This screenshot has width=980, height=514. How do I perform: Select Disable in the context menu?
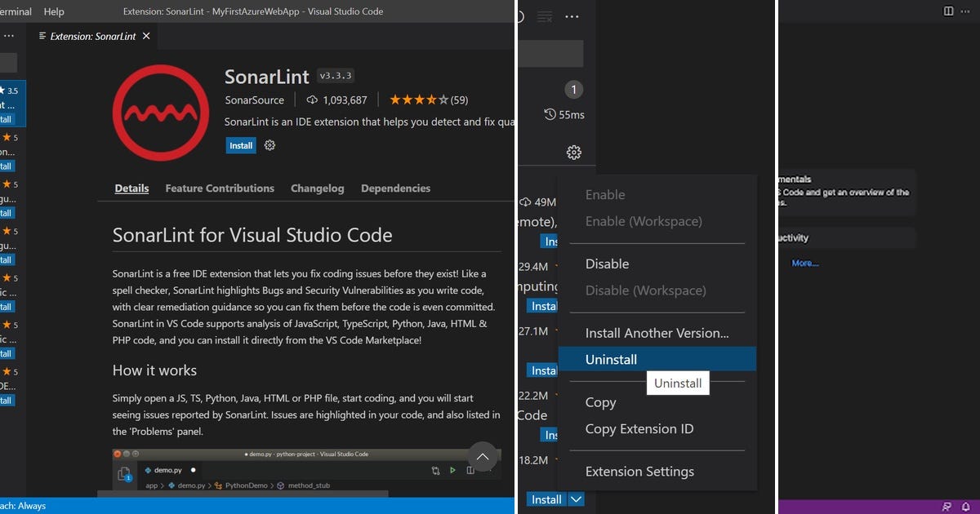(x=606, y=264)
